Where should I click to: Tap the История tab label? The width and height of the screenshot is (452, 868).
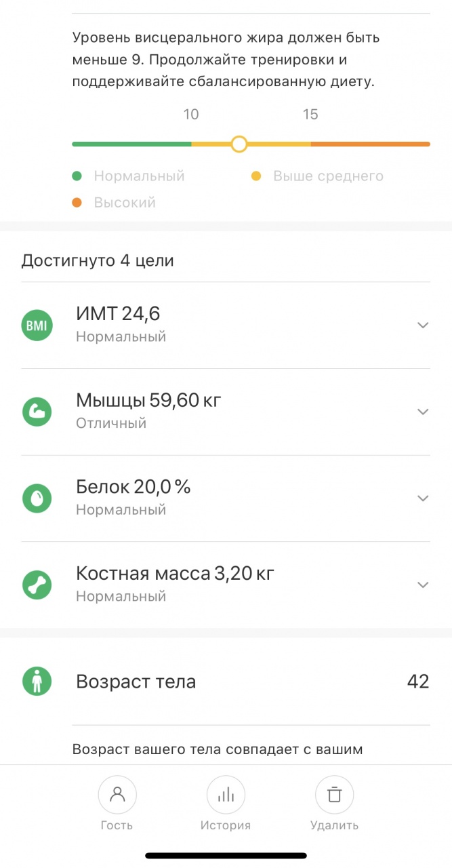pos(226,825)
